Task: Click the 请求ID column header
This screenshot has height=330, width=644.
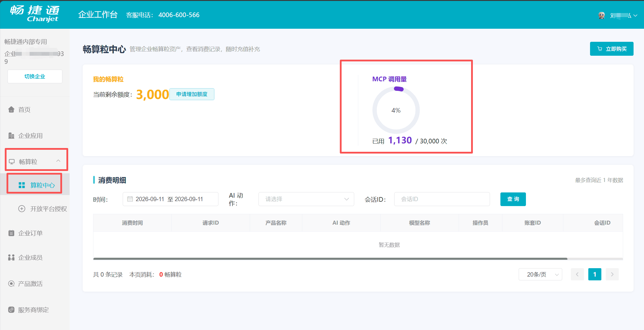Action: click(211, 223)
